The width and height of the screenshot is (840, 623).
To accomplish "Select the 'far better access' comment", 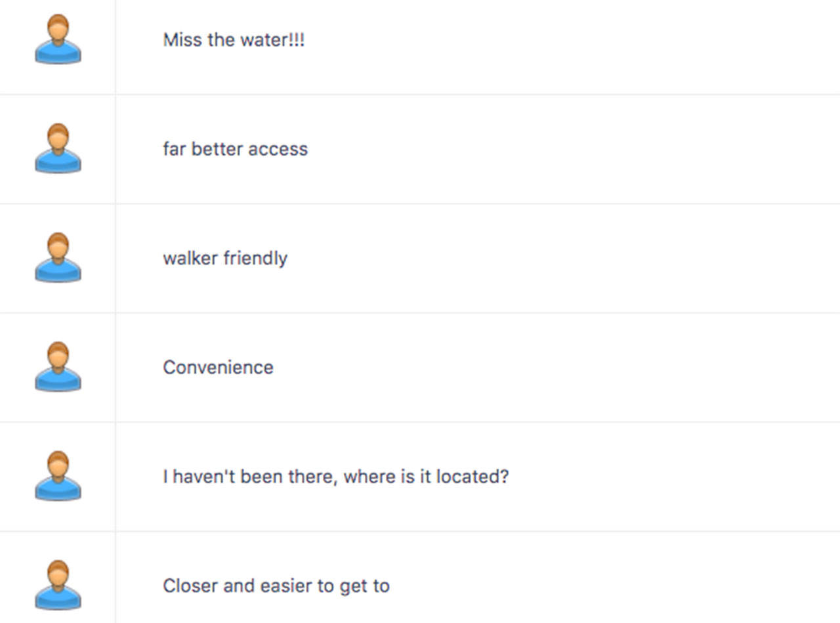I will point(235,149).
